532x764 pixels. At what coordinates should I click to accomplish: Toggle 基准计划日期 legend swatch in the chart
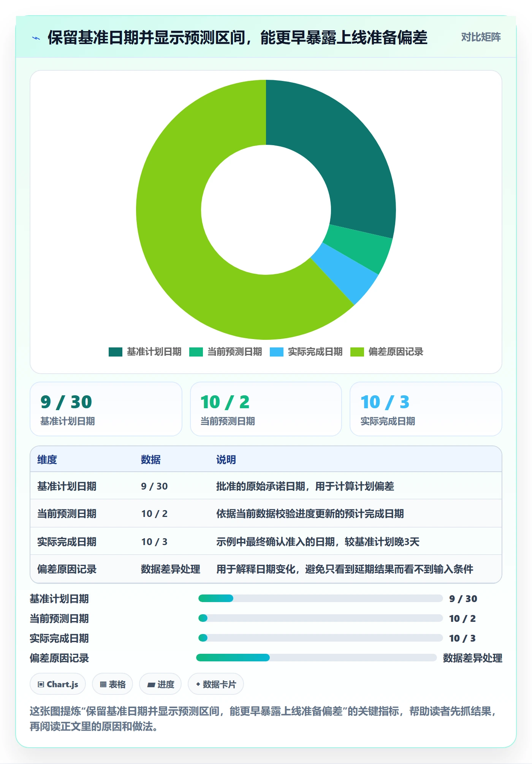click(115, 352)
